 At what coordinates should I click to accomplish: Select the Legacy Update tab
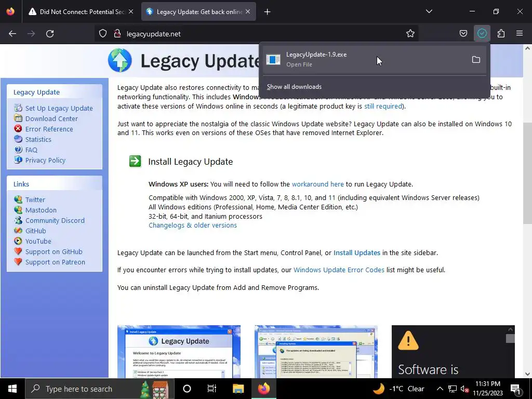(x=199, y=12)
